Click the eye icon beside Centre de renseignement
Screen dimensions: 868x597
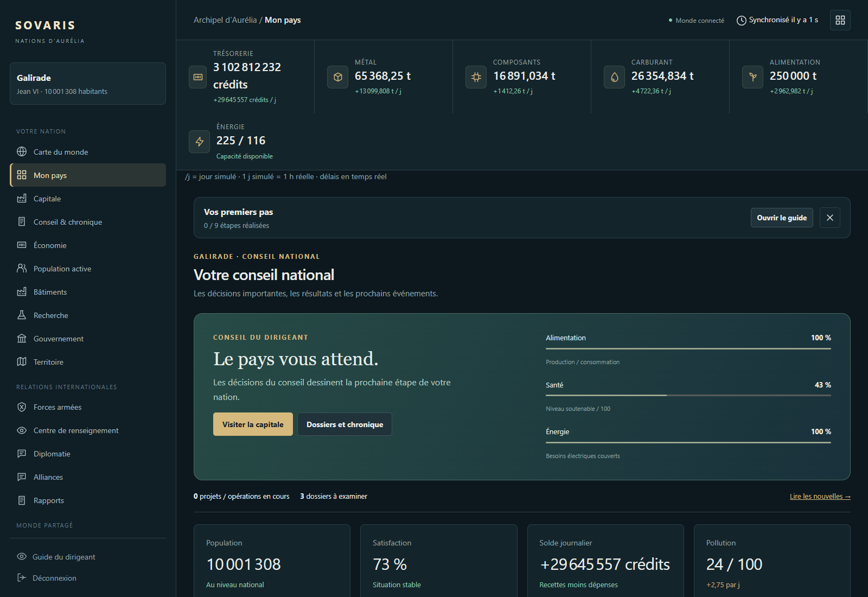22,430
